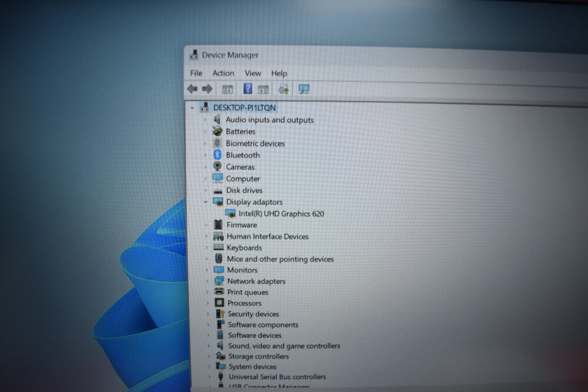Click the Device Manager title bar icon

pos(194,55)
